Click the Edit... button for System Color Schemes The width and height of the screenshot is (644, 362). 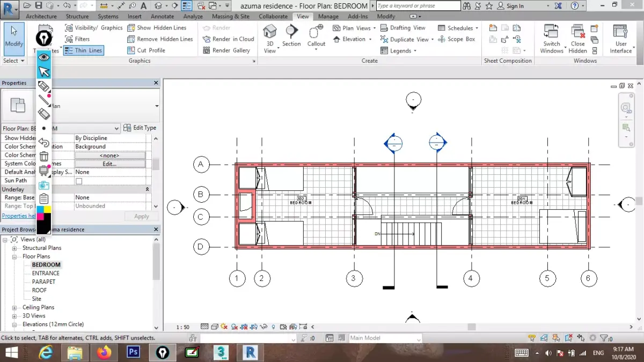tap(110, 164)
